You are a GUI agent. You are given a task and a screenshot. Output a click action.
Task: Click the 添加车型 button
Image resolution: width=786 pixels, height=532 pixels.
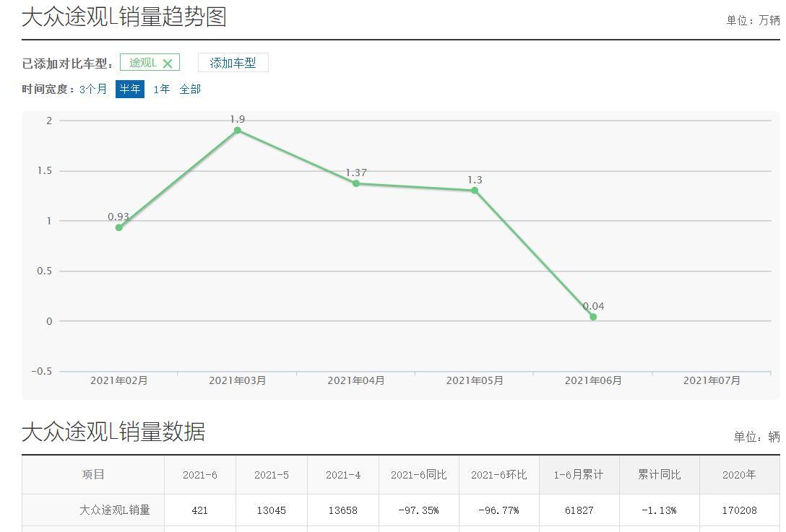click(233, 63)
